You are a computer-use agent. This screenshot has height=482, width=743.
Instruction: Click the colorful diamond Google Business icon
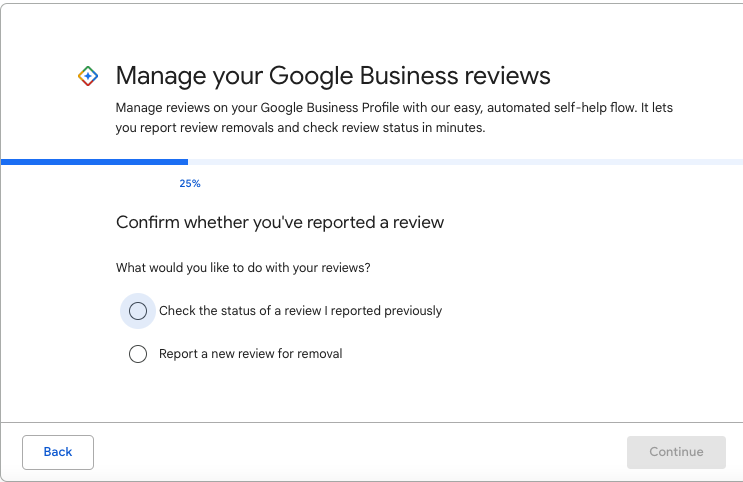(x=88, y=76)
